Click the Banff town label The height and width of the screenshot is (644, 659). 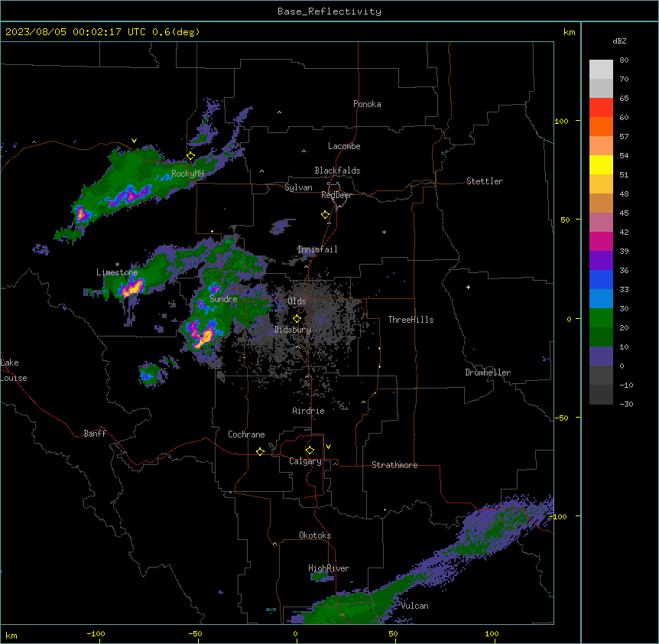click(x=95, y=434)
